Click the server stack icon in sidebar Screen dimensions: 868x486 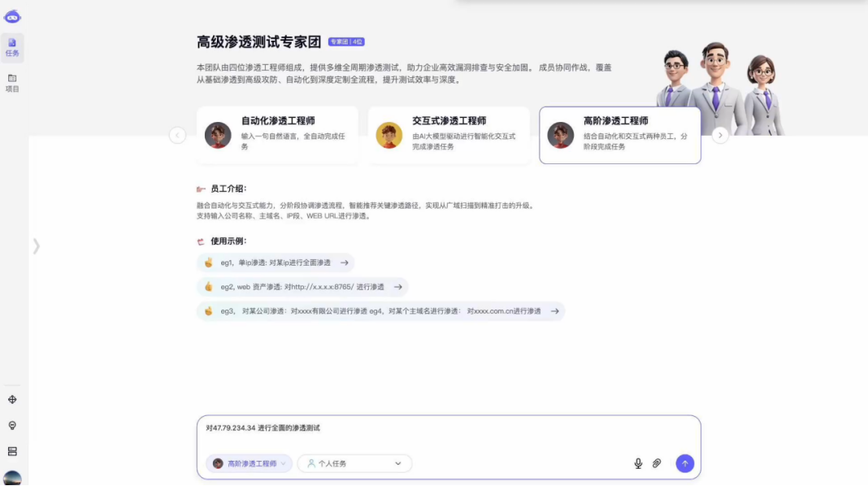12,452
